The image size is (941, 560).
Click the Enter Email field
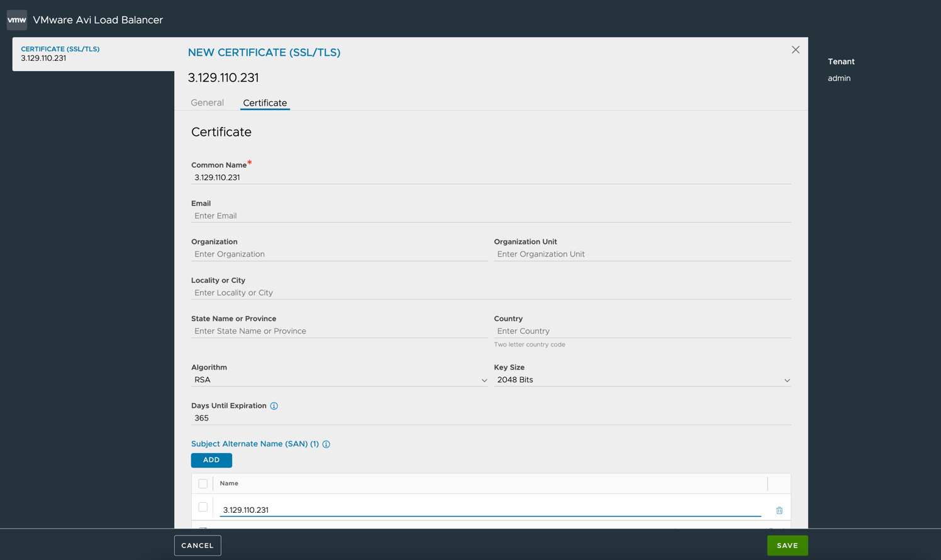pyautogui.click(x=491, y=216)
